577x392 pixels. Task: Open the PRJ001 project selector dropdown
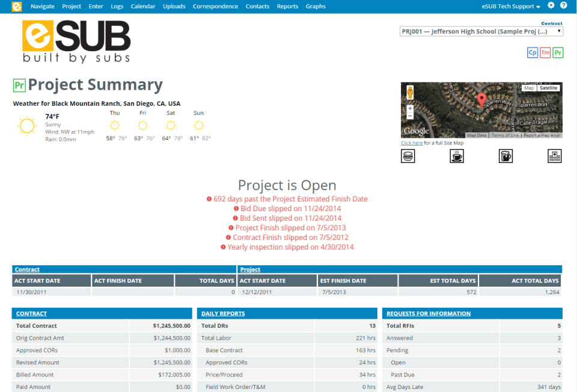pos(482,31)
